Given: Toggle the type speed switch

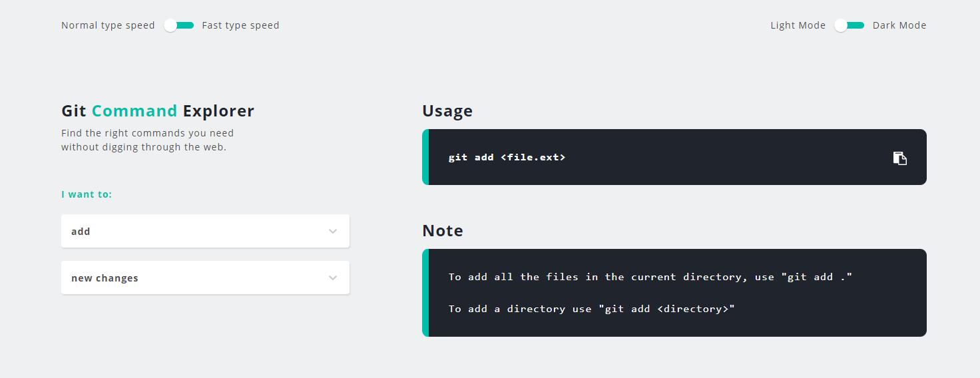Looking at the screenshot, I should coord(178,25).
